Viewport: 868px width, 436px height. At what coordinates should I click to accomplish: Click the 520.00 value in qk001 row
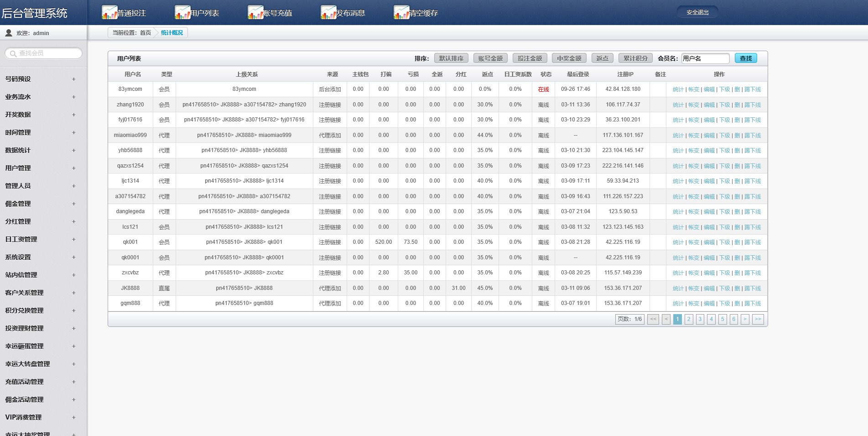tap(384, 242)
